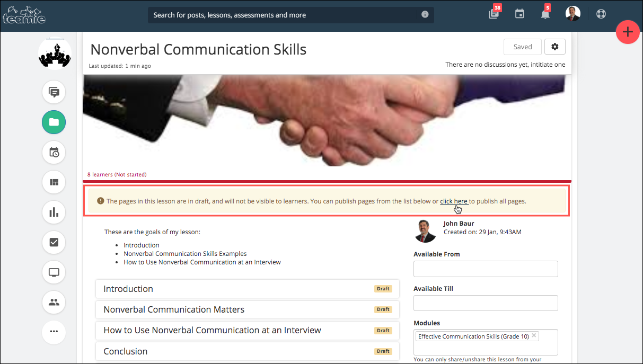Open the notifications bell icon
This screenshot has height=364, width=643.
[545, 14]
